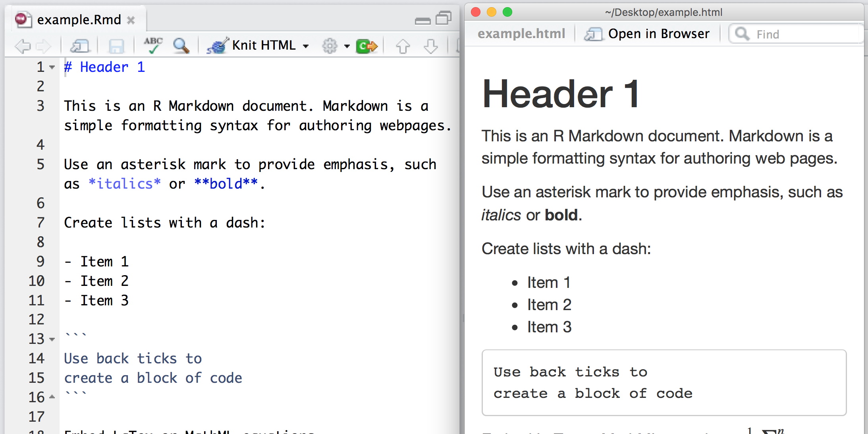Click 'Item 2' bullet in the preview
This screenshot has width=868, height=434.
(549, 305)
